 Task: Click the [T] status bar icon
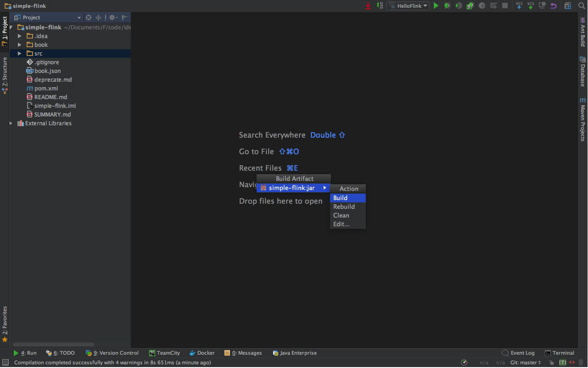tap(563, 363)
